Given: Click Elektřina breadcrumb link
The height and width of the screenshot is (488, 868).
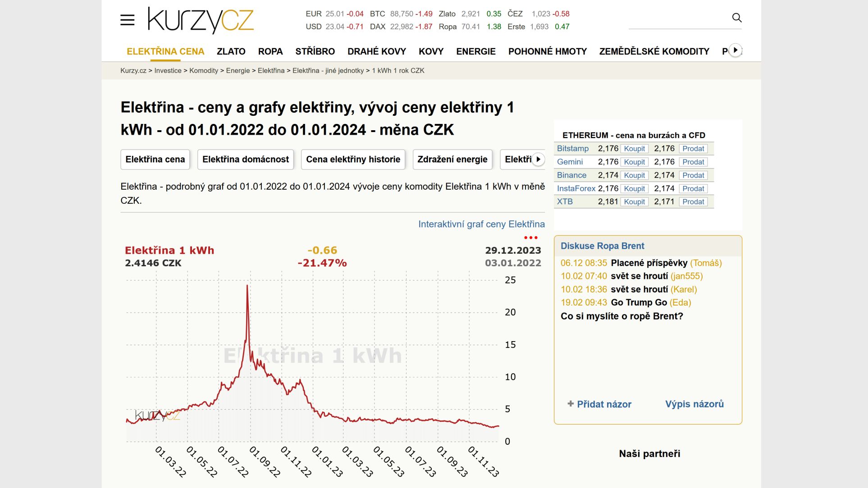Looking at the screenshot, I should [x=271, y=71].
